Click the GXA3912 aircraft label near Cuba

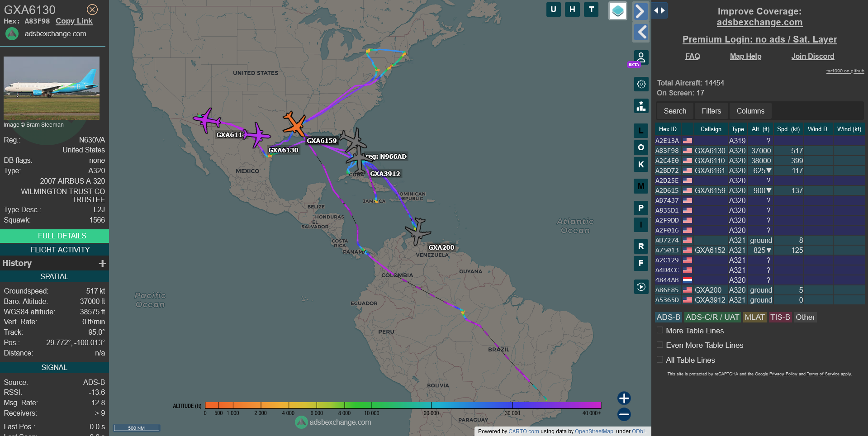tap(385, 174)
